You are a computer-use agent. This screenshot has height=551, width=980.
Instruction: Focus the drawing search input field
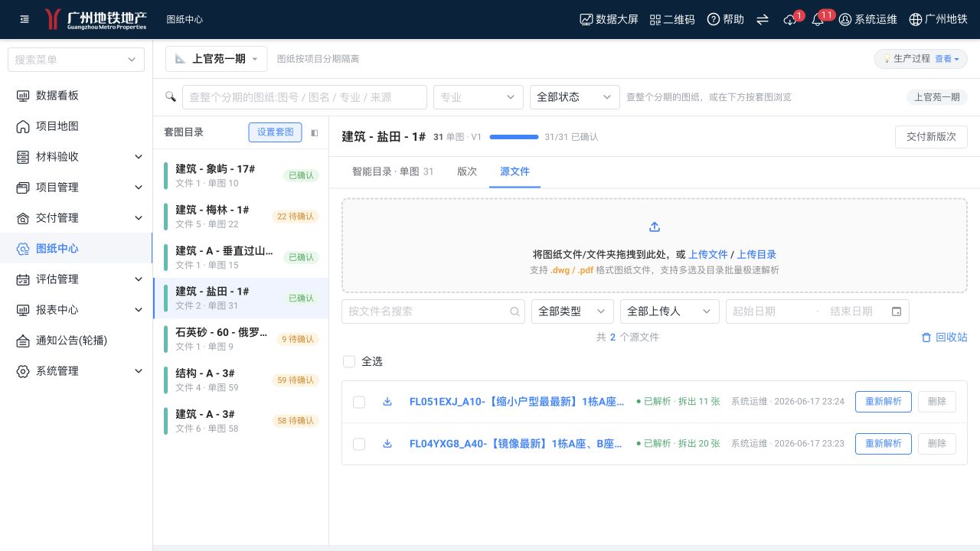tap(305, 97)
